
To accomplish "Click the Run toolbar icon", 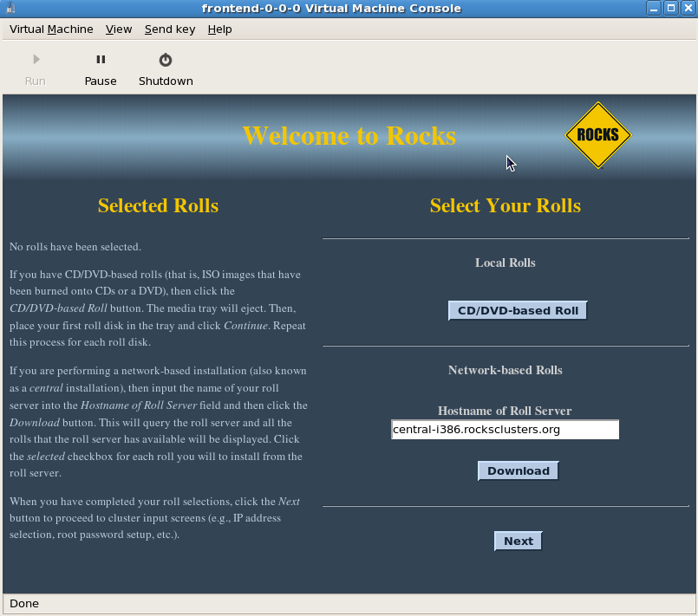I will (x=36, y=60).
